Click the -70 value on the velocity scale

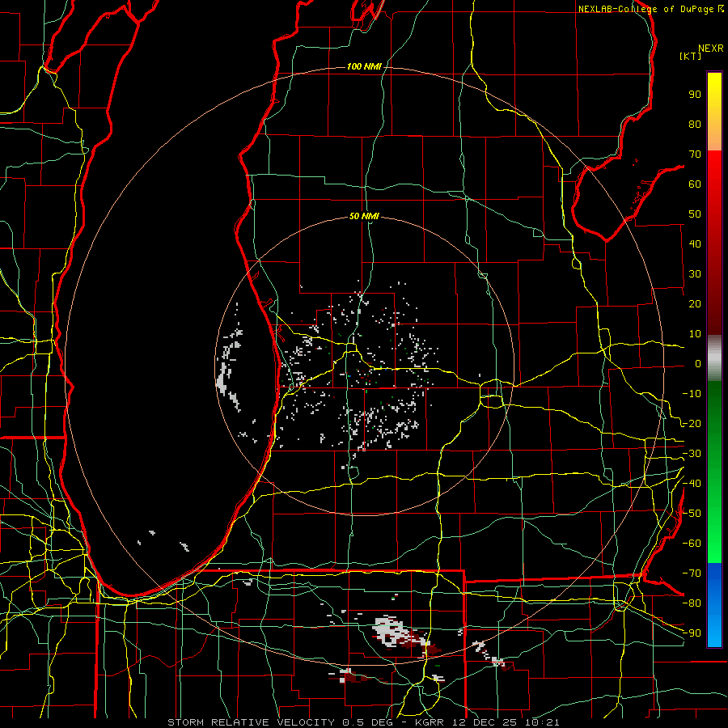692,574
